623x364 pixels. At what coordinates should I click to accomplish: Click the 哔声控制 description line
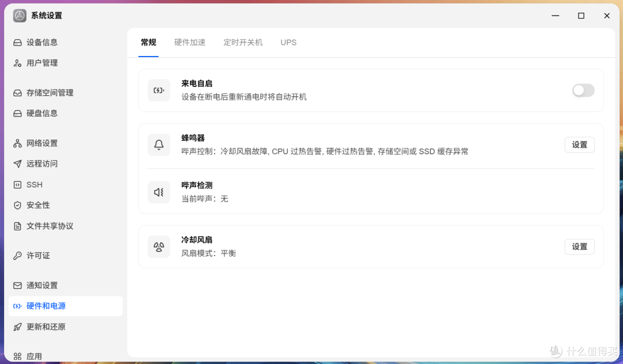[x=325, y=151]
